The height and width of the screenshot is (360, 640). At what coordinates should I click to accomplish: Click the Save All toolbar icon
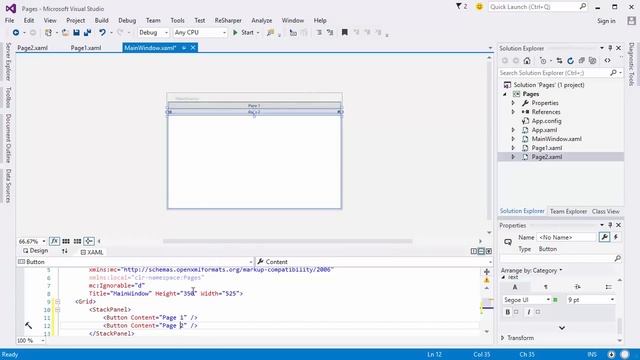coord(87,32)
